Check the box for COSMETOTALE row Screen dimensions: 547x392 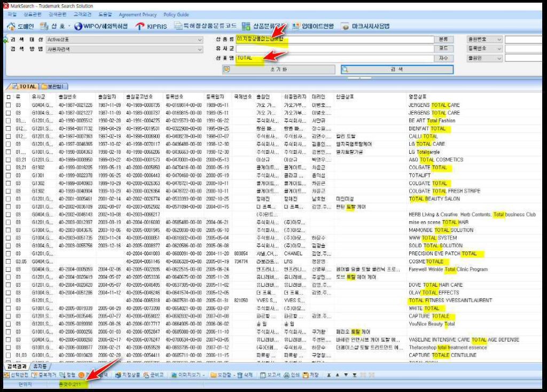pos(9,261)
